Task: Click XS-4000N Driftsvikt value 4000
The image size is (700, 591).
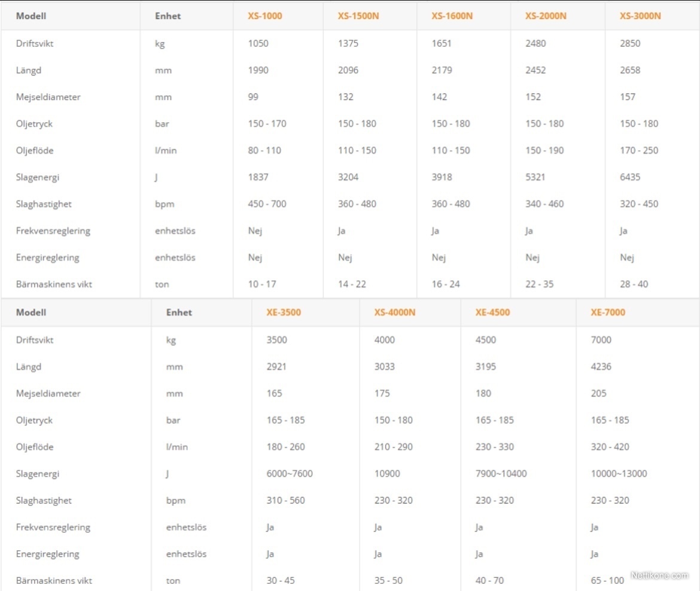Action: (x=384, y=340)
